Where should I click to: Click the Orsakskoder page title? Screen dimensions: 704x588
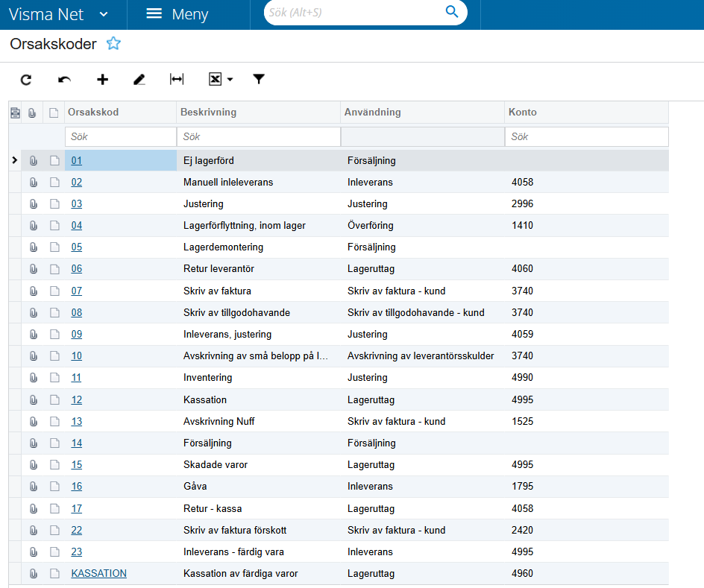coord(53,44)
